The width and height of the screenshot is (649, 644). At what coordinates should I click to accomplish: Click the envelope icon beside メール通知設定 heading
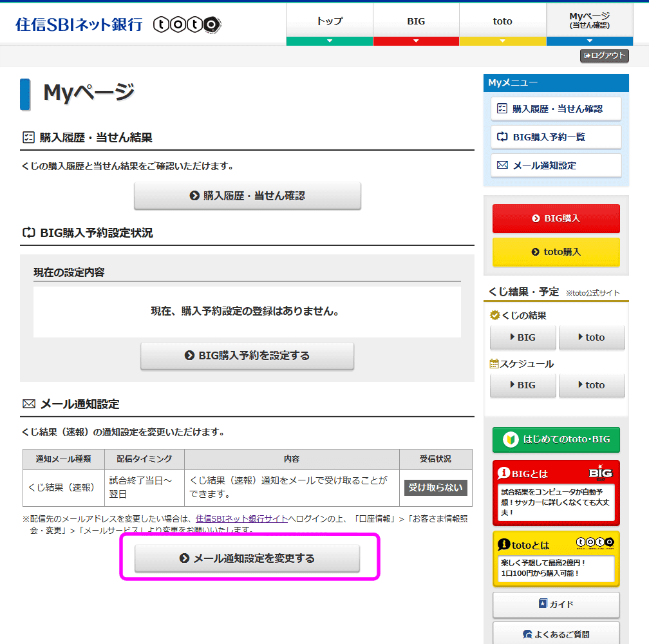click(28, 404)
